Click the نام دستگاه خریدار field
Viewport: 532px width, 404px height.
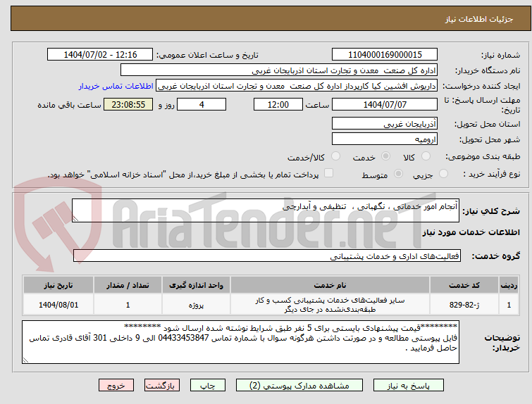[x=279, y=70]
